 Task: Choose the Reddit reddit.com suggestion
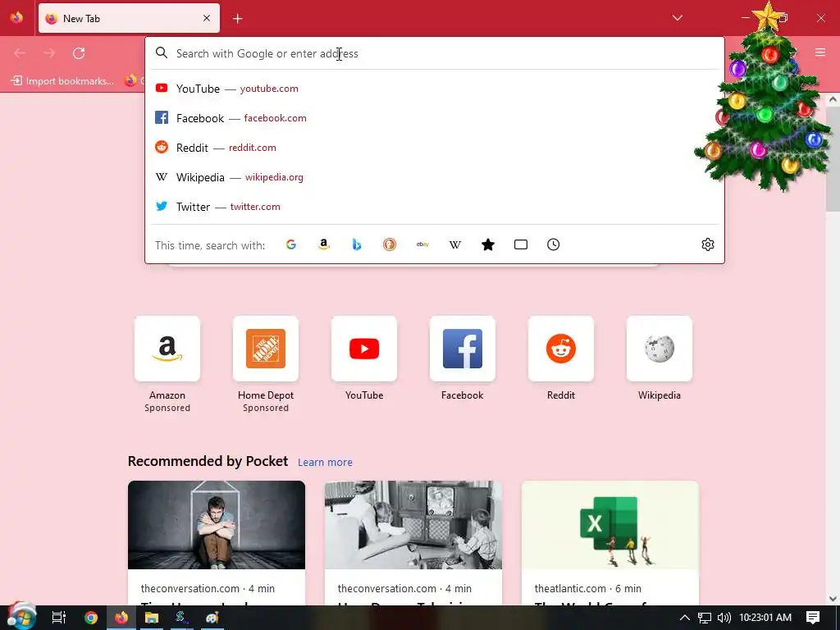(x=435, y=148)
